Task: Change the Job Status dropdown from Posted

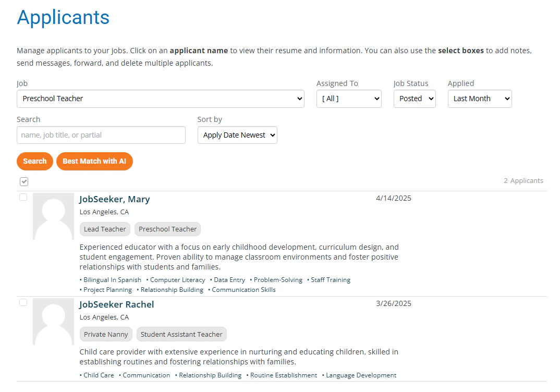Action: (x=414, y=99)
